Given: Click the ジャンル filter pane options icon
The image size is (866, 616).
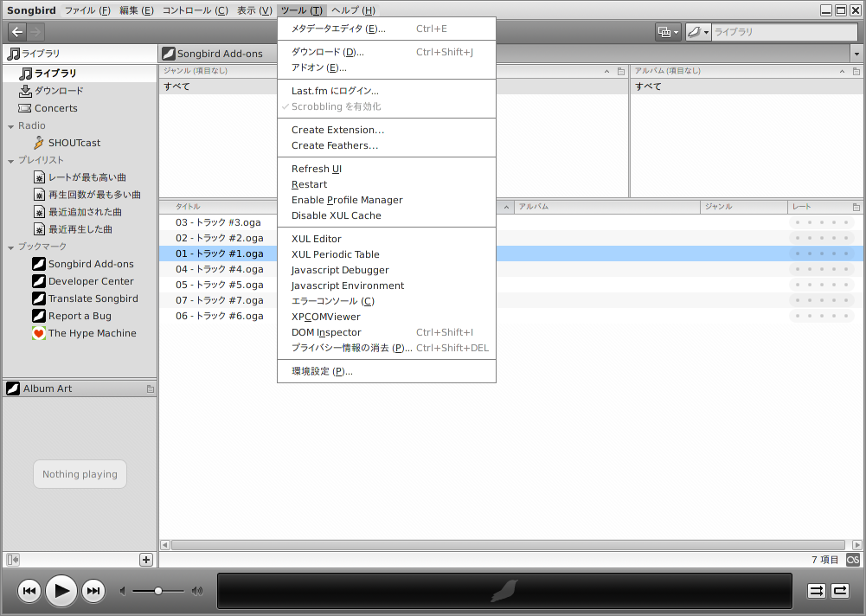Looking at the screenshot, I should coord(621,71).
